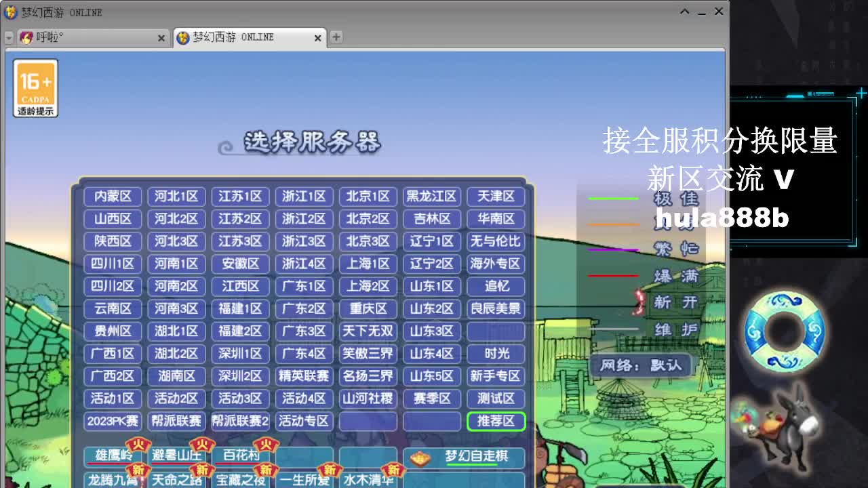Select the 笑傲三界 region
The image size is (868, 488).
coord(368,353)
